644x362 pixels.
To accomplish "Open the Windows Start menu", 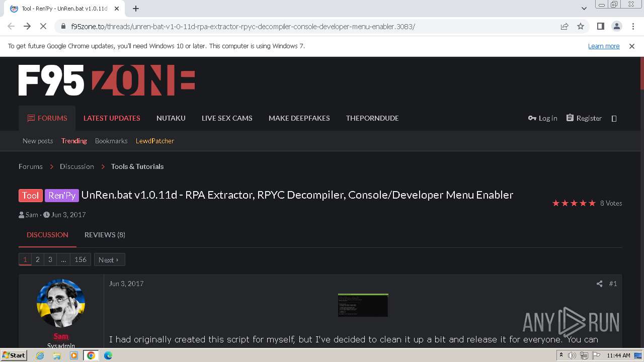I will (14, 355).
